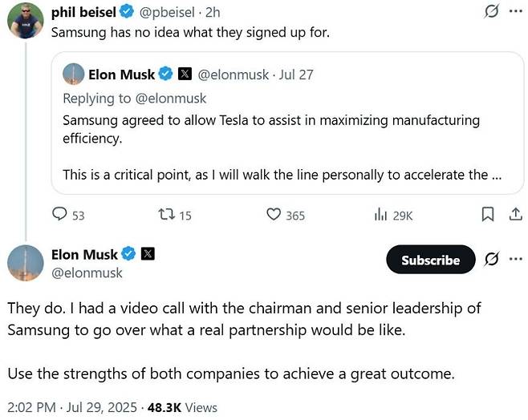528x420 pixels.
Task: Click the Grok icon beside Subscribe button
Action: (491, 259)
